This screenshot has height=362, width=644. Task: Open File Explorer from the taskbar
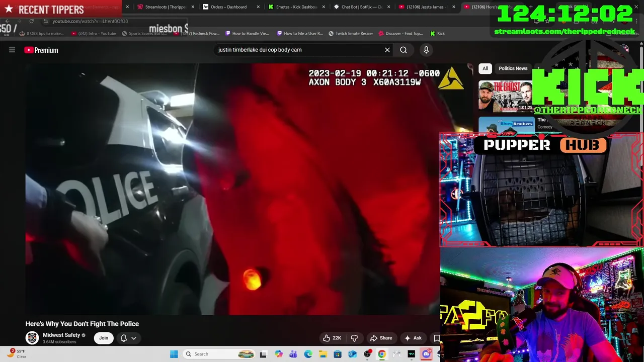(323, 354)
